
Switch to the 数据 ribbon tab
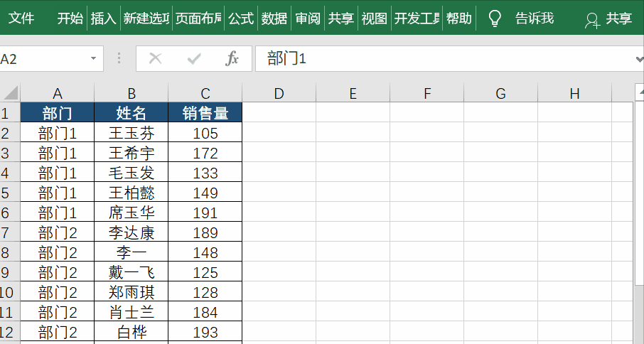[x=274, y=18]
